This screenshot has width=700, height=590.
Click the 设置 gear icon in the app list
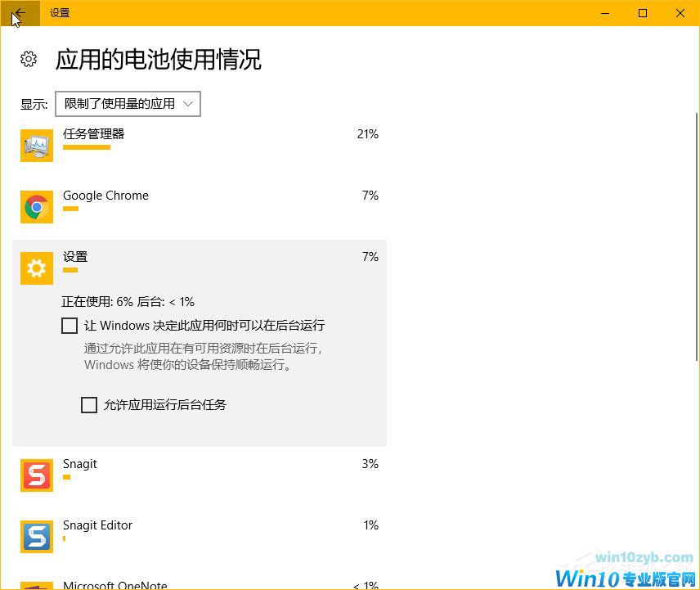[36, 268]
